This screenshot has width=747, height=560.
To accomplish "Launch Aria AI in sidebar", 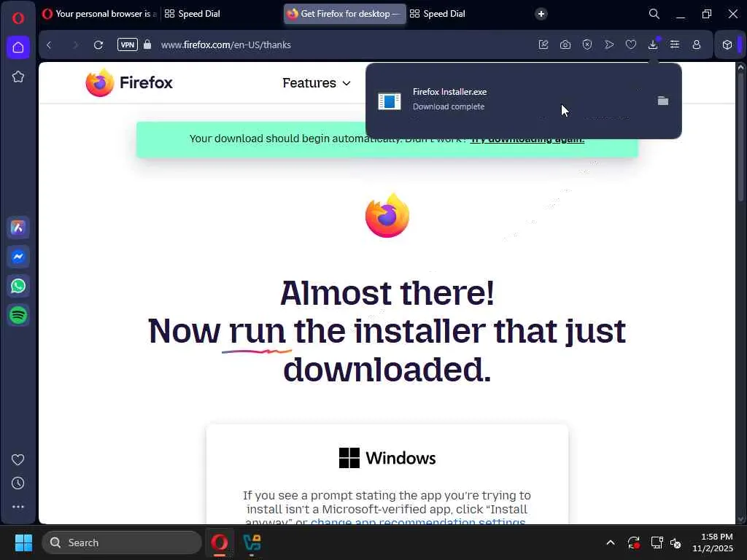I will point(18,227).
